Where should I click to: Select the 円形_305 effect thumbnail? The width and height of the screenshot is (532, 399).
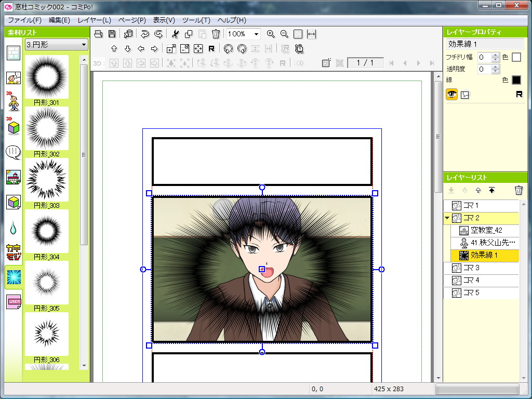tap(47, 282)
